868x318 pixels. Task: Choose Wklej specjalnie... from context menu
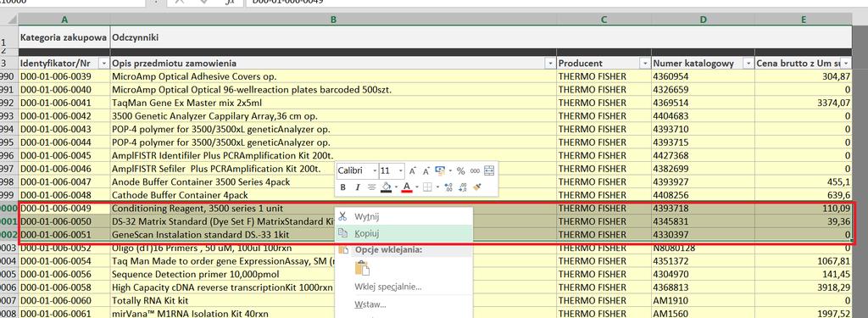pyautogui.click(x=403, y=287)
